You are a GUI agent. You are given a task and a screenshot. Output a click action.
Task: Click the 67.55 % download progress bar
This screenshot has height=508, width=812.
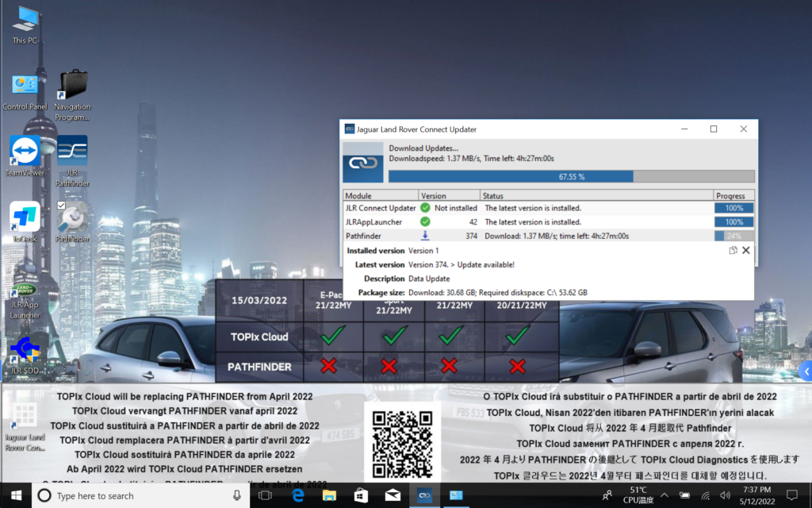point(571,176)
